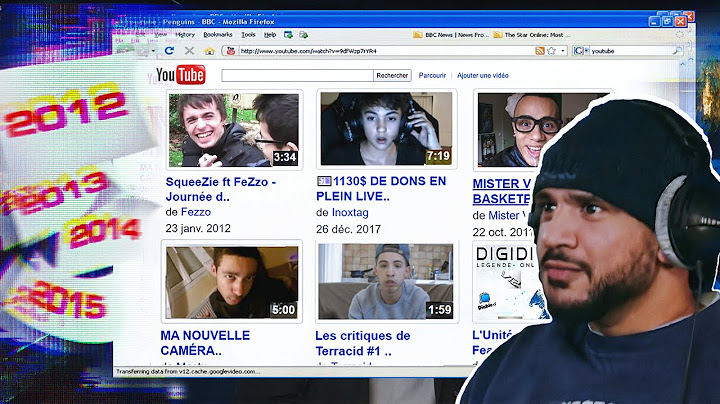Screen dimensions: 720x404
Task: Open the address bar history dropdown arrow
Action: (x=563, y=50)
